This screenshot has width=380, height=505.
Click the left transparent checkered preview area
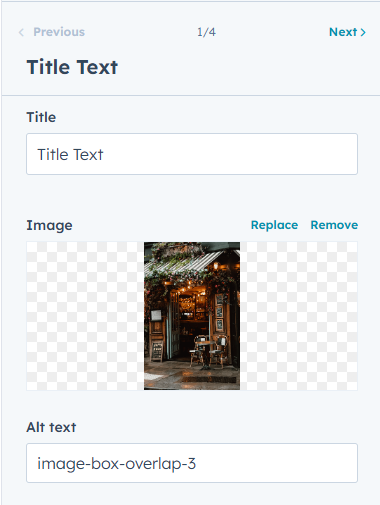[x=85, y=316]
